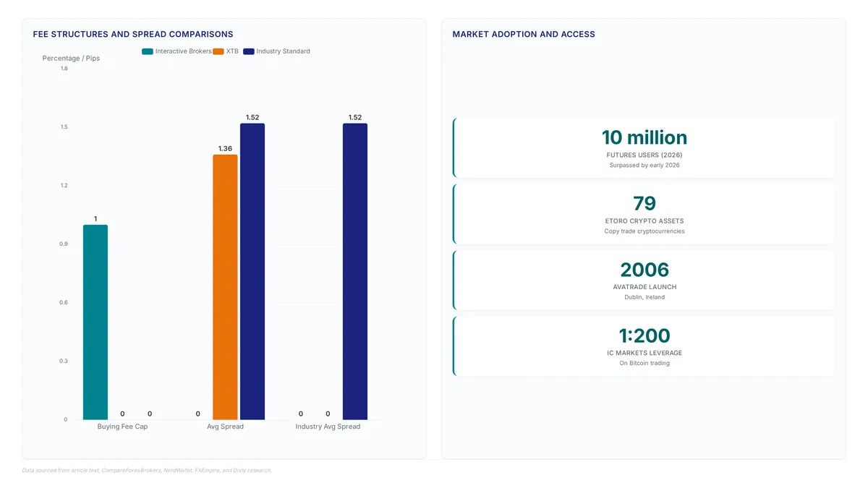Click the data source footnote text
The width and height of the screenshot is (868, 488).
click(147, 470)
